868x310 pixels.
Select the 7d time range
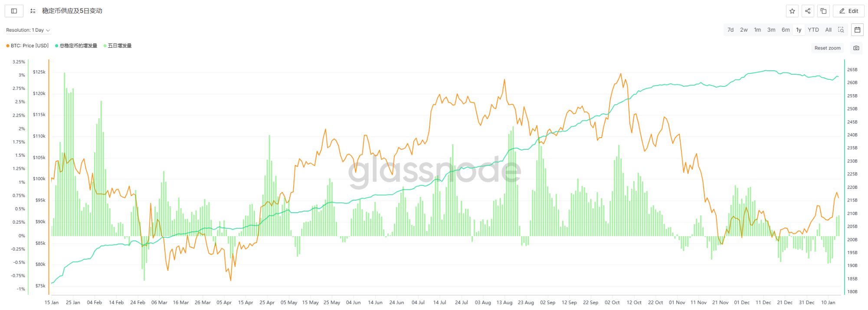click(730, 30)
